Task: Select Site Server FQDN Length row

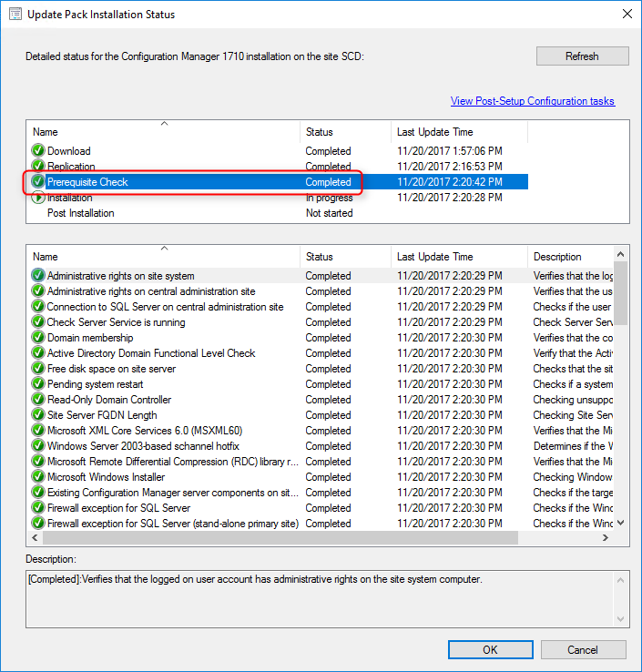Action: coord(321,415)
